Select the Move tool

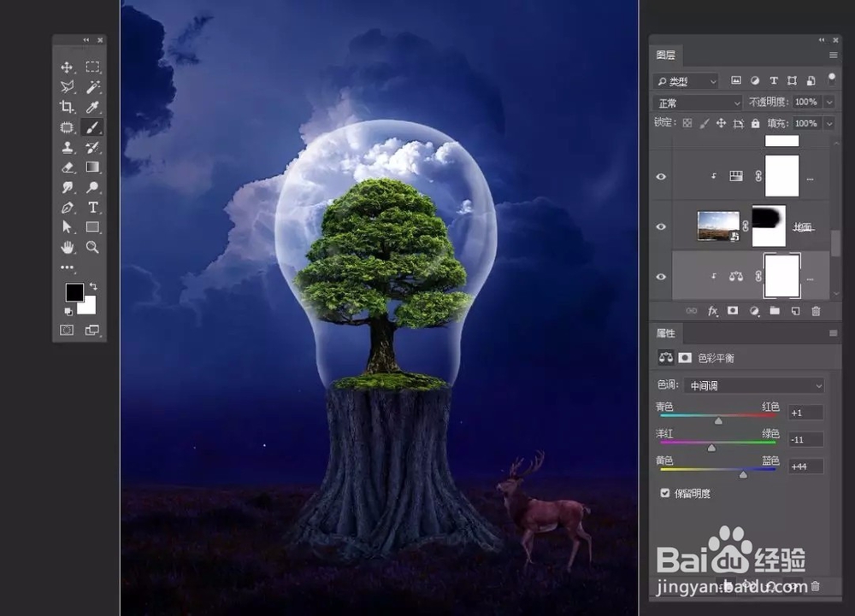67,67
